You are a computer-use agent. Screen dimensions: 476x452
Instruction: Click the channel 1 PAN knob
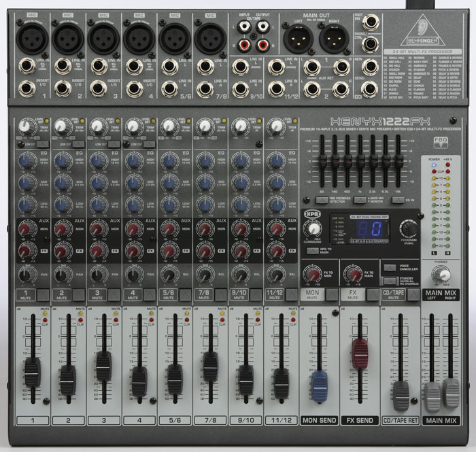tap(26, 275)
